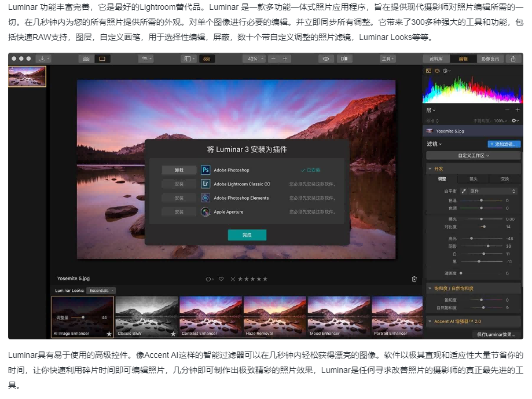Toggle the filmstrip panel button
Screen dimensions: 532x399
click(x=207, y=58)
